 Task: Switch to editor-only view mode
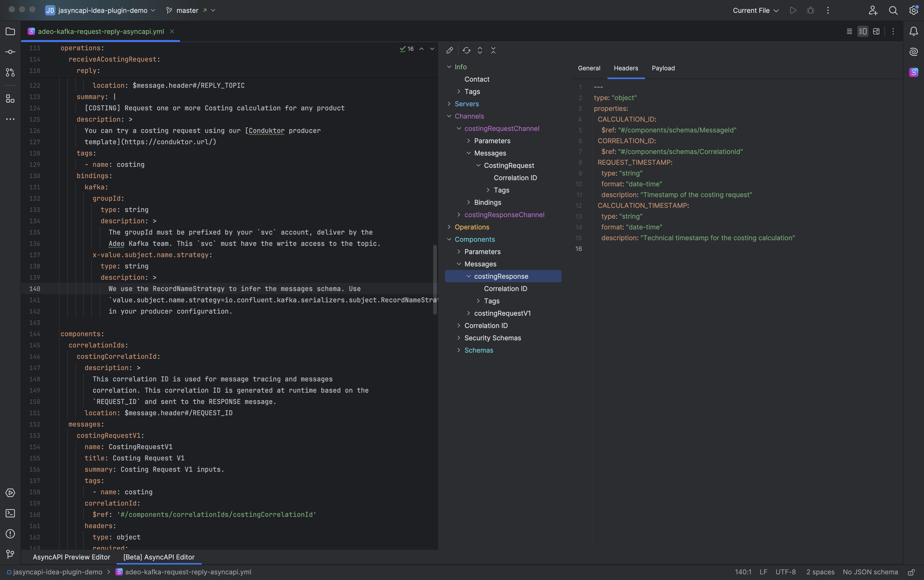pos(849,32)
